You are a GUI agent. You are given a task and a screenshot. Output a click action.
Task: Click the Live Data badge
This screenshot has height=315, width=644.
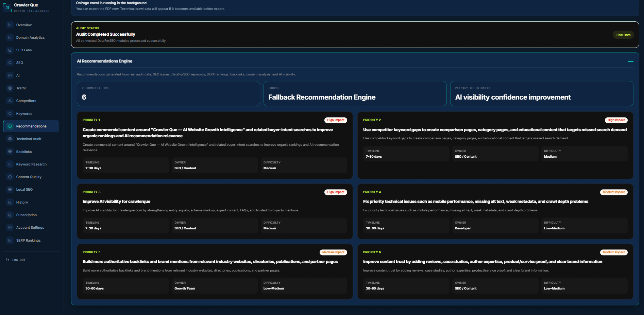tap(623, 35)
